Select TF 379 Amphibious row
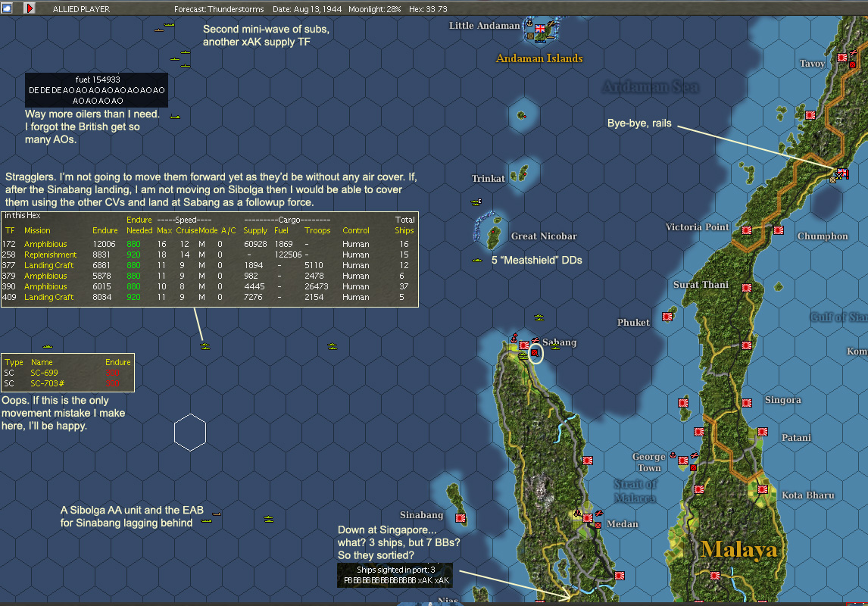The image size is (868, 606). point(209,276)
